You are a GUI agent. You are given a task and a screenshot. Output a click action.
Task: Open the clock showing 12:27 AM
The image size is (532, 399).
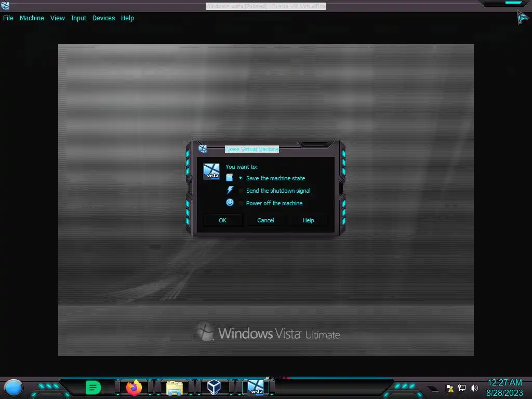point(504,383)
